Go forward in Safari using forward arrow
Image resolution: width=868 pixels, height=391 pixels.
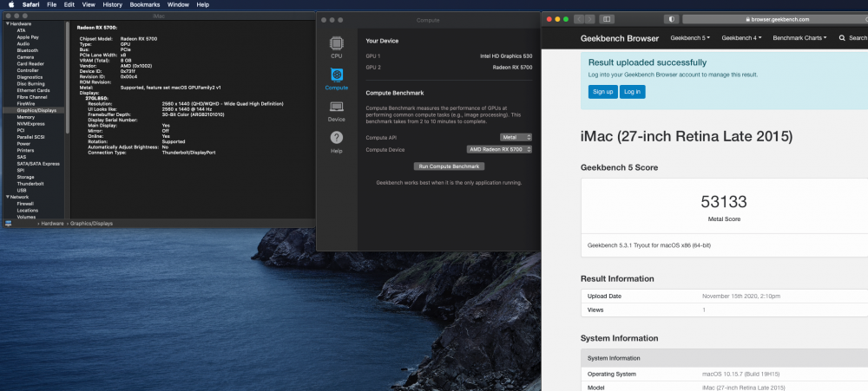[x=589, y=19]
